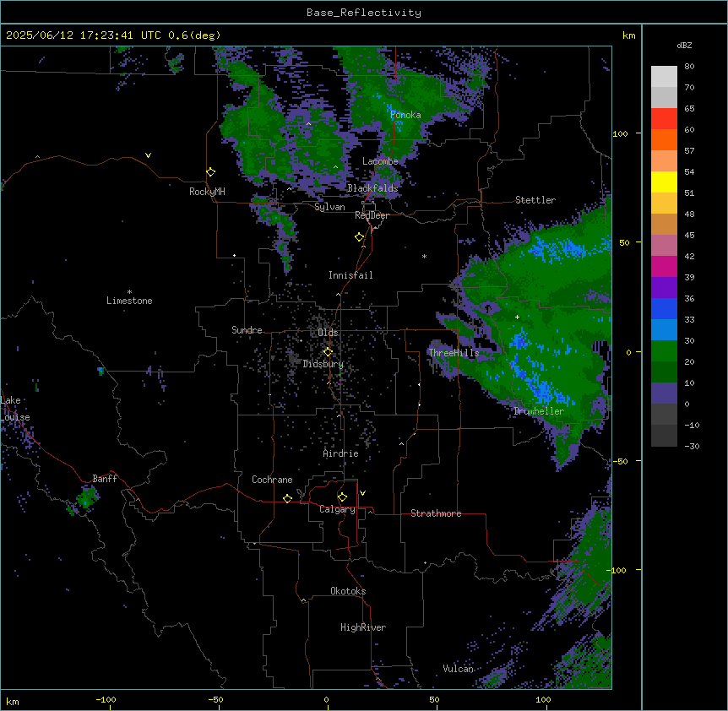728x711 pixels.
Task: Click the Vulcan label
Action: [x=458, y=669]
